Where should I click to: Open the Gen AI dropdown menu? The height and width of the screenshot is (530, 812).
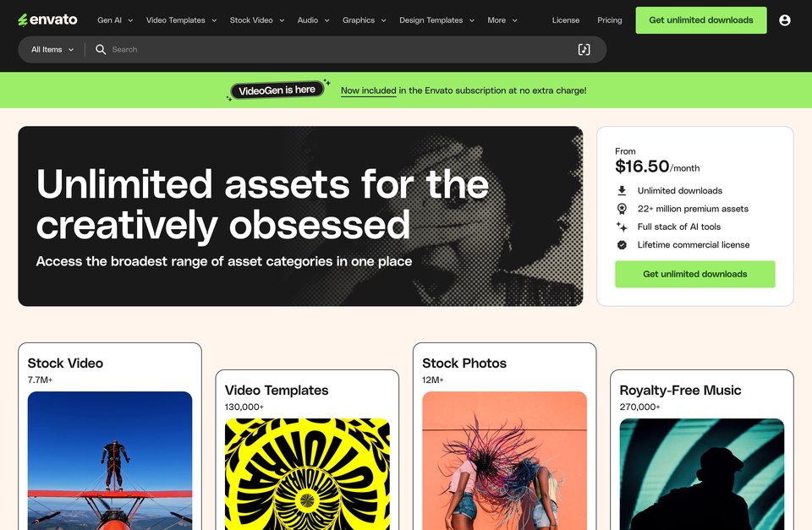(115, 20)
